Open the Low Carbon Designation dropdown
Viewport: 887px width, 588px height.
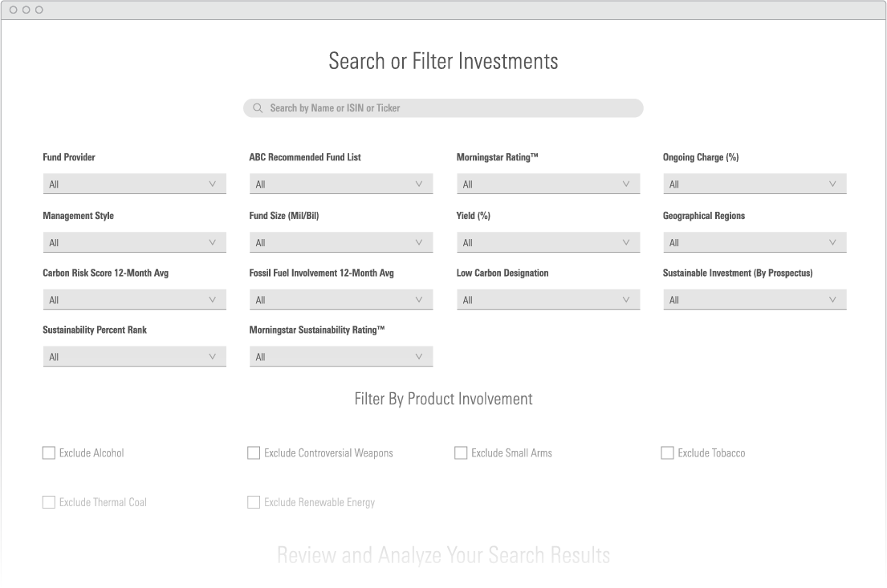click(547, 300)
